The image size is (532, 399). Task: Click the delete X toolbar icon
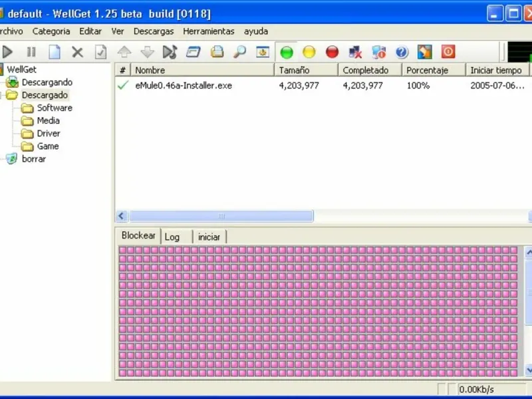tap(77, 53)
